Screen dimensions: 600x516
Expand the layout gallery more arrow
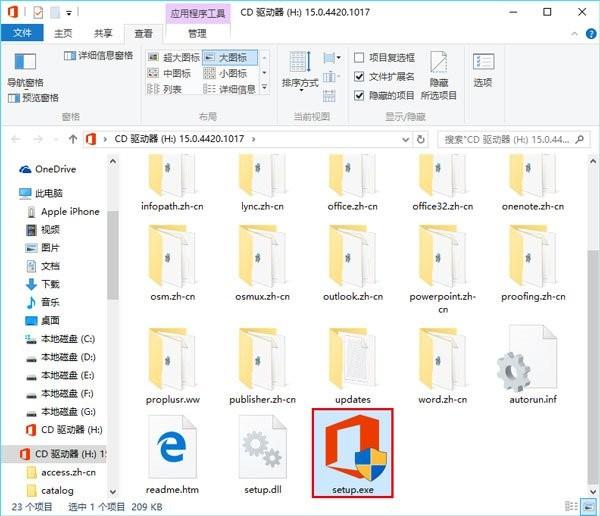point(264,88)
